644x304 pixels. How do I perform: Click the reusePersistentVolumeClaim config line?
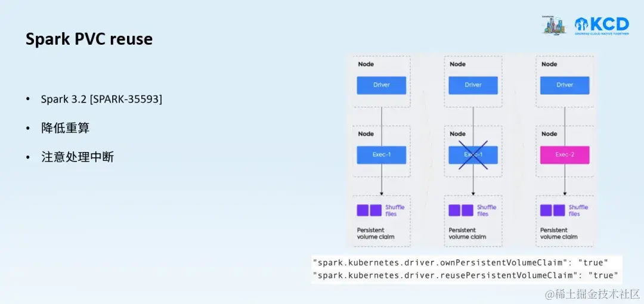(465, 275)
